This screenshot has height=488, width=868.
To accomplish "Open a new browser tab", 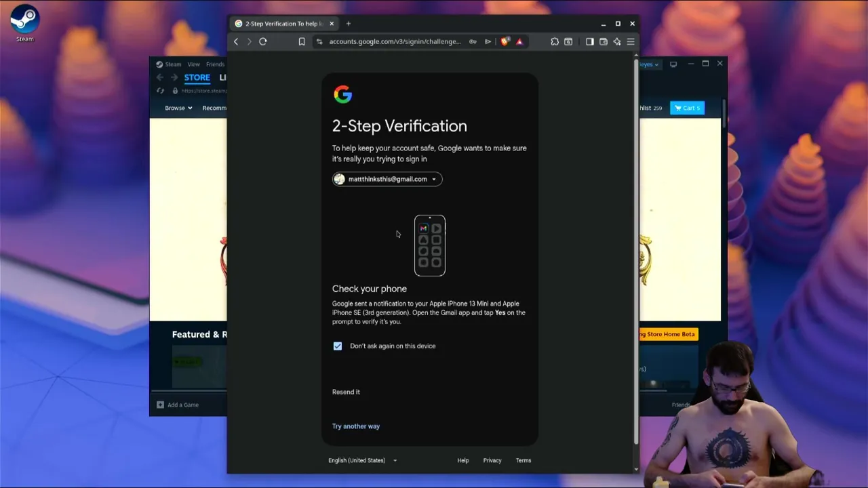I will [349, 24].
